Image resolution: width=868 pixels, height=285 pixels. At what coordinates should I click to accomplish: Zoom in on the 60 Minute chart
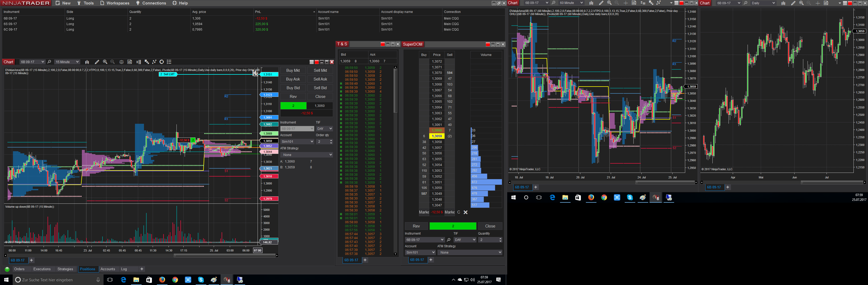tap(609, 3)
